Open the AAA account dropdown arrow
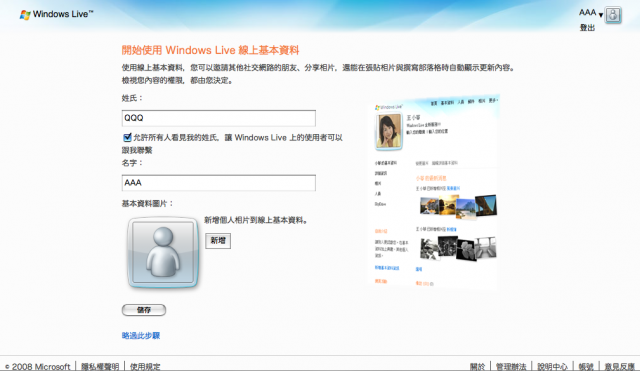Image resolution: width=640 pixels, height=371 pixels. coord(600,15)
